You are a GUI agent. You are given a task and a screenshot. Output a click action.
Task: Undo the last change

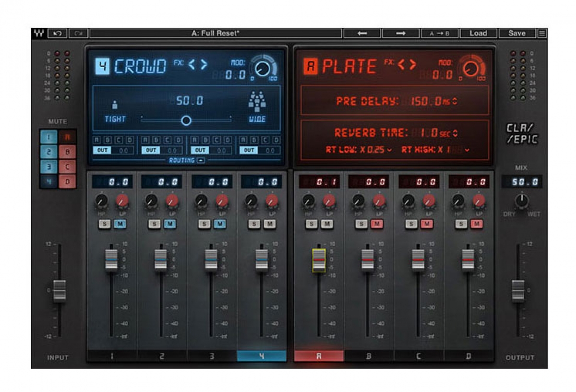(58, 34)
